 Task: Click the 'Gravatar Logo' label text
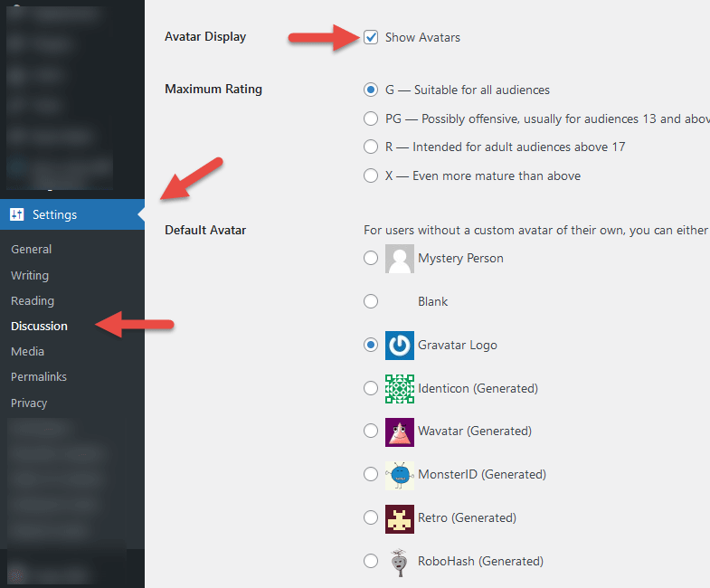(x=458, y=346)
